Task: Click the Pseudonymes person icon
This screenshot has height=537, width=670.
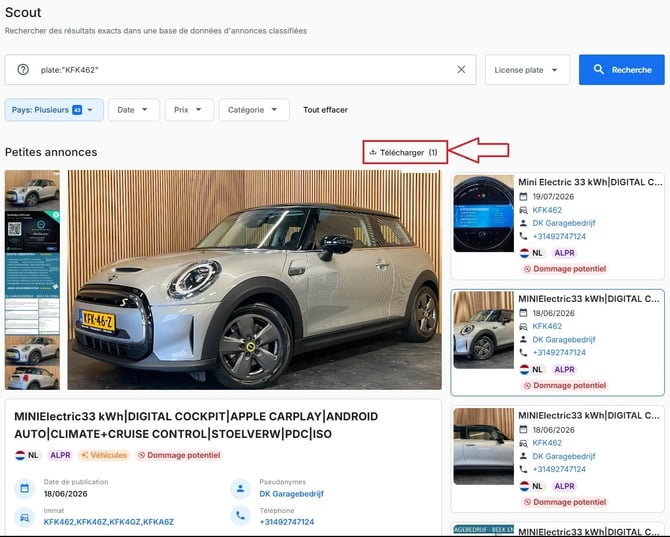Action: [x=241, y=488]
